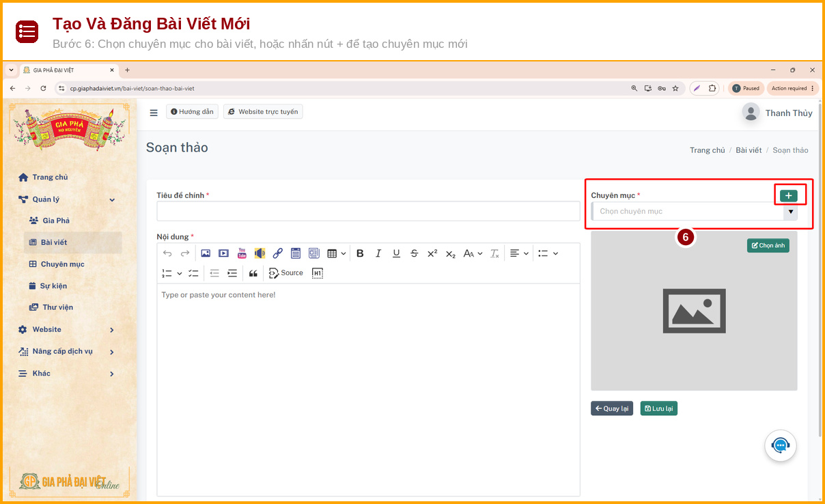Click into the content editing area
This screenshot has width=825, height=504.
[368, 389]
